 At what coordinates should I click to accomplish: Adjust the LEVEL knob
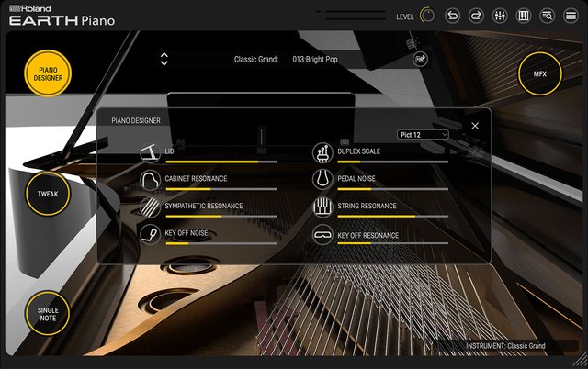(x=427, y=16)
